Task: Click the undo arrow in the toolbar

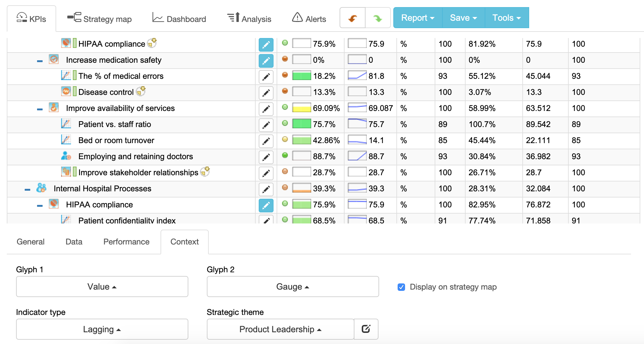Action: coord(352,18)
